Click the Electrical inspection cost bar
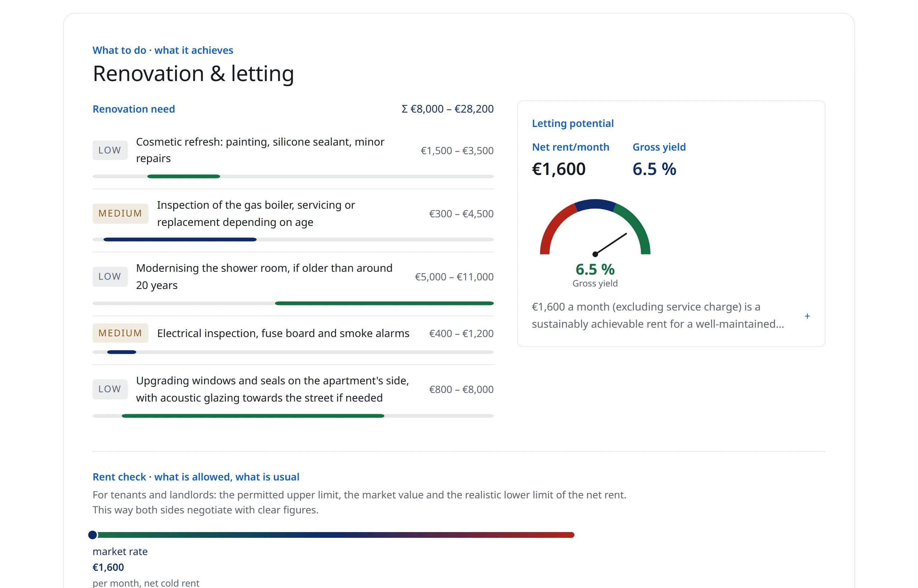 (x=293, y=352)
